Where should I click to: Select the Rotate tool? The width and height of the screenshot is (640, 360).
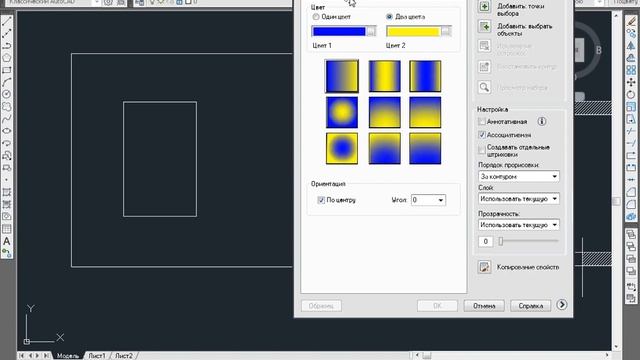(631, 95)
